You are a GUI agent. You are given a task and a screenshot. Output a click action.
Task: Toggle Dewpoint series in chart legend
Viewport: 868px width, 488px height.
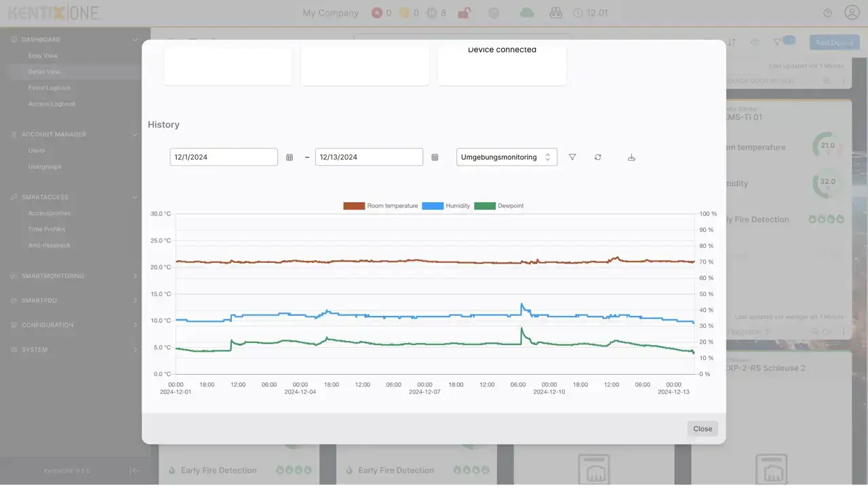point(499,206)
